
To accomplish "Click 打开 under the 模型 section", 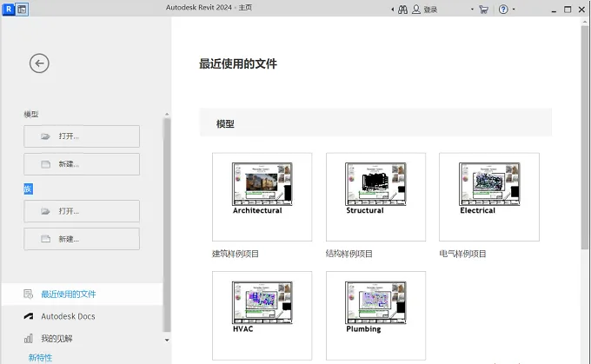I will pyautogui.click(x=82, y=136).
